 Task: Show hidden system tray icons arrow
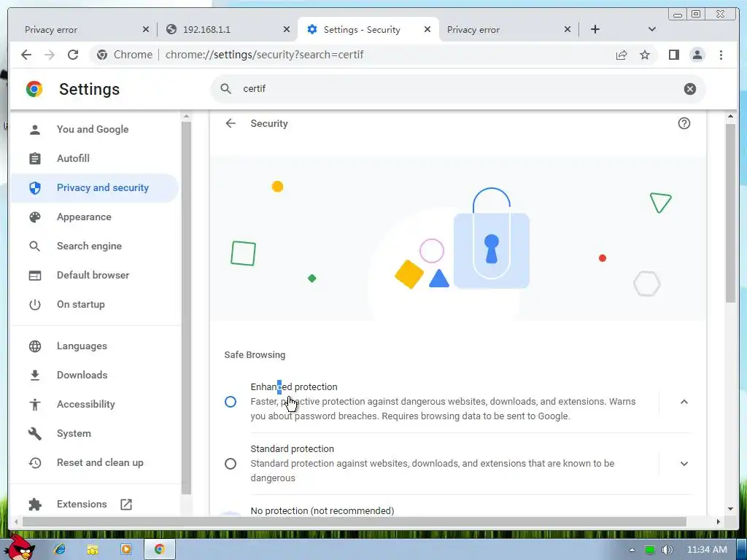pyautogui.click(x=632, y=550)
